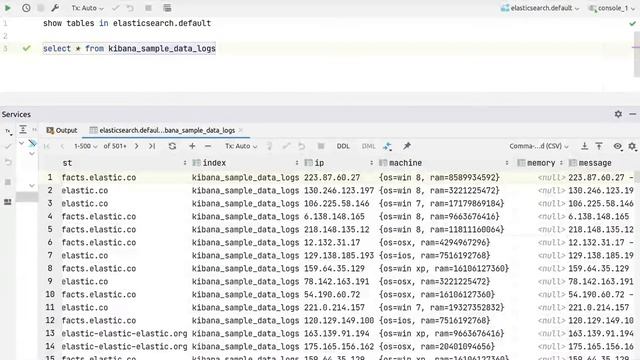Click the Services expand-all toolbar icon
This screenshot has width=640, height=360.
pyautogui.click(x=23, y=130)
